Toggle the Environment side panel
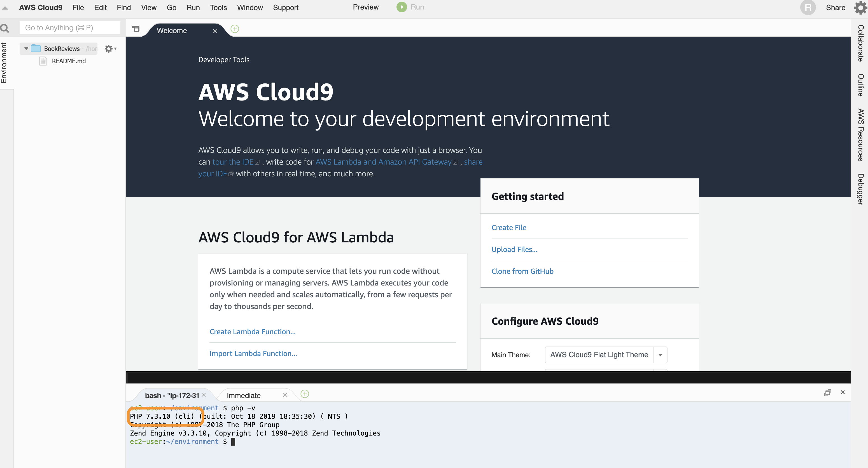 (4, 63)
